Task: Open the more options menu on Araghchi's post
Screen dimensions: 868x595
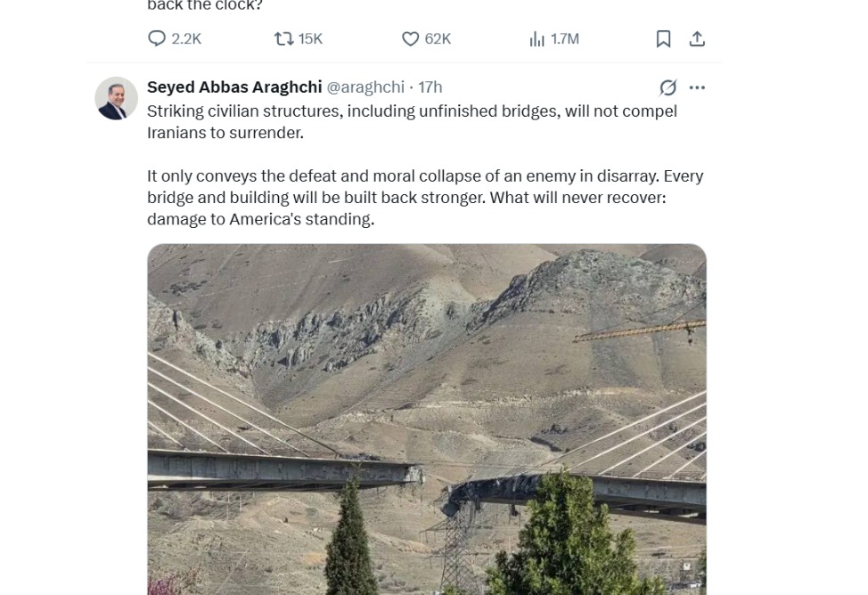Action: (x=697, y=86)
